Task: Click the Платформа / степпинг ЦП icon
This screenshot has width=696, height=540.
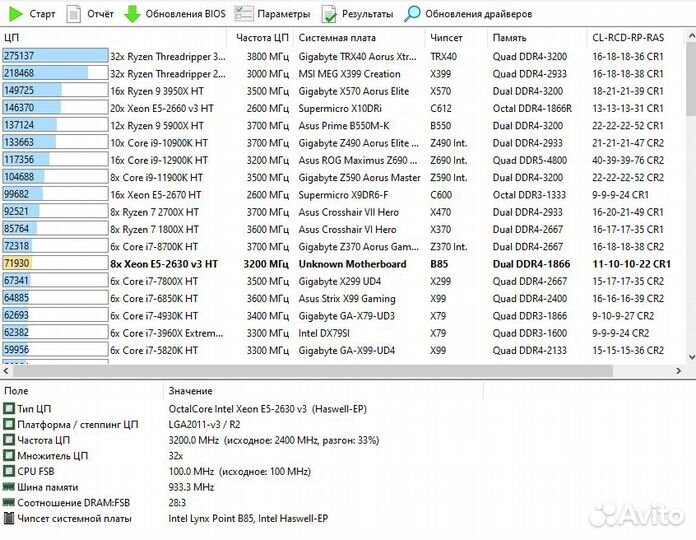Action: pyautogui.click(x=8, y=424)
